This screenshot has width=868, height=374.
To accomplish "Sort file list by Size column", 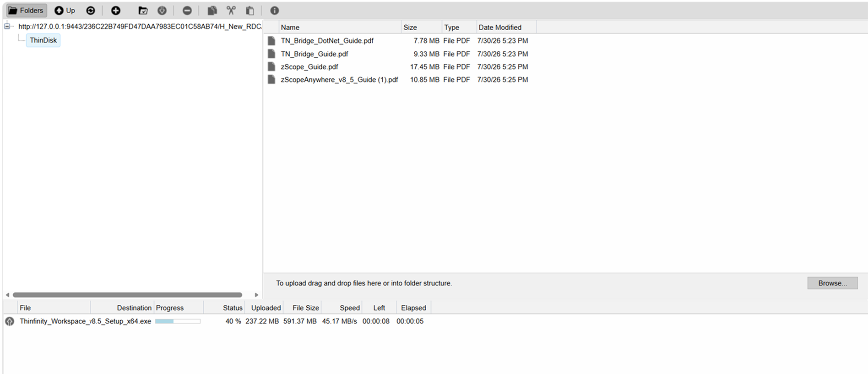I will [x=422, y=27].
